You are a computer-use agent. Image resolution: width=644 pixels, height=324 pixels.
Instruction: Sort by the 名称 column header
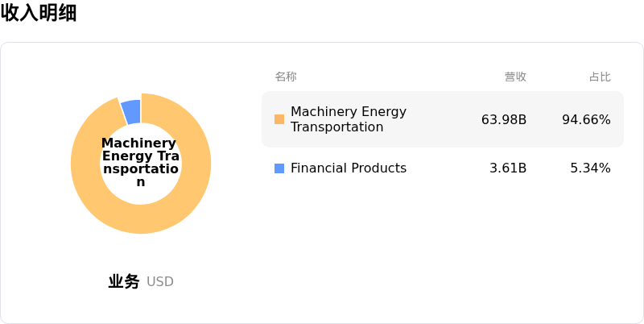point(286,77)
